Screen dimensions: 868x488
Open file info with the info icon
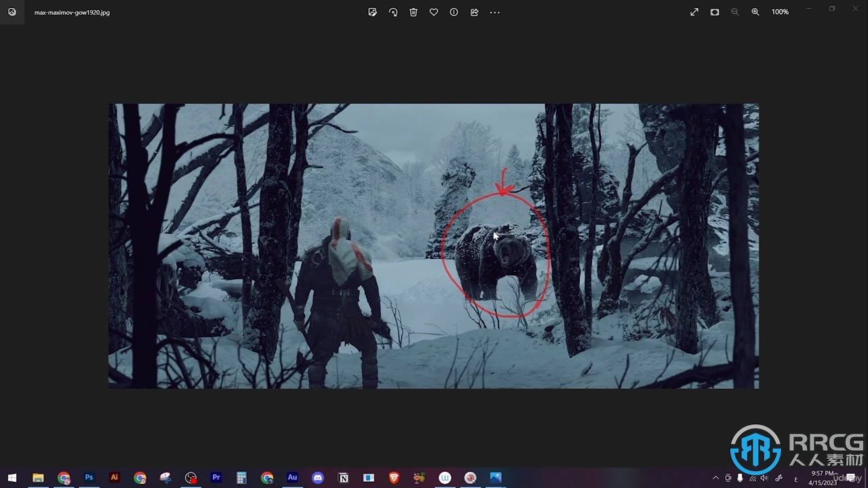[454, 12]
